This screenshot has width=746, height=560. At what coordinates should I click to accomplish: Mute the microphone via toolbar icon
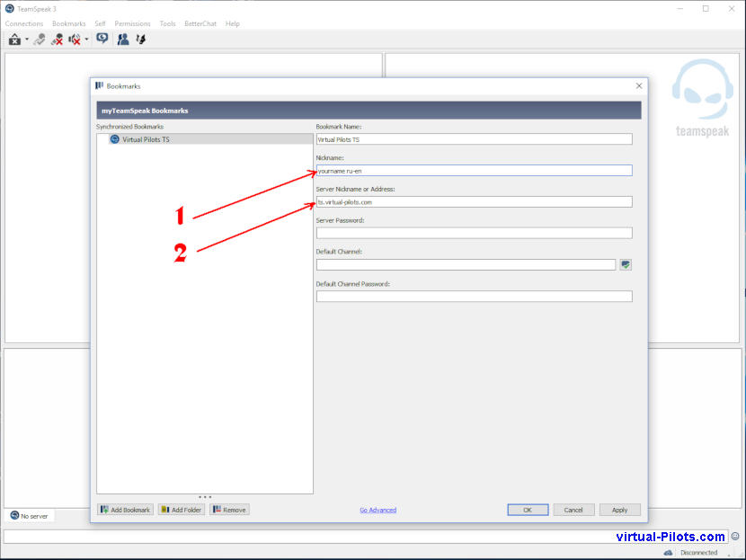pyautogui.click(x=58, y=40)
